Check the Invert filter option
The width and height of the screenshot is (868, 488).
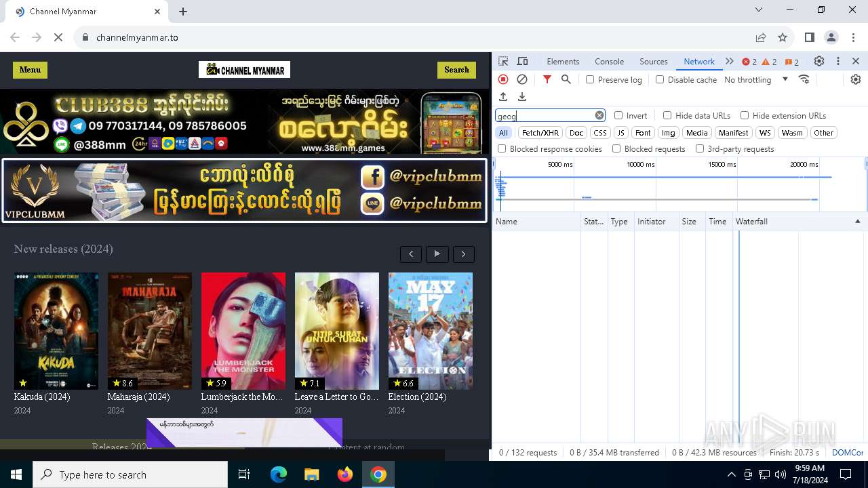(618, 115)
